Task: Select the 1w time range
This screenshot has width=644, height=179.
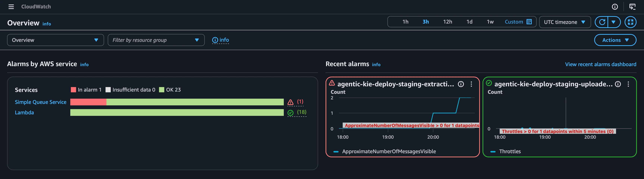Action: point(490,22)
